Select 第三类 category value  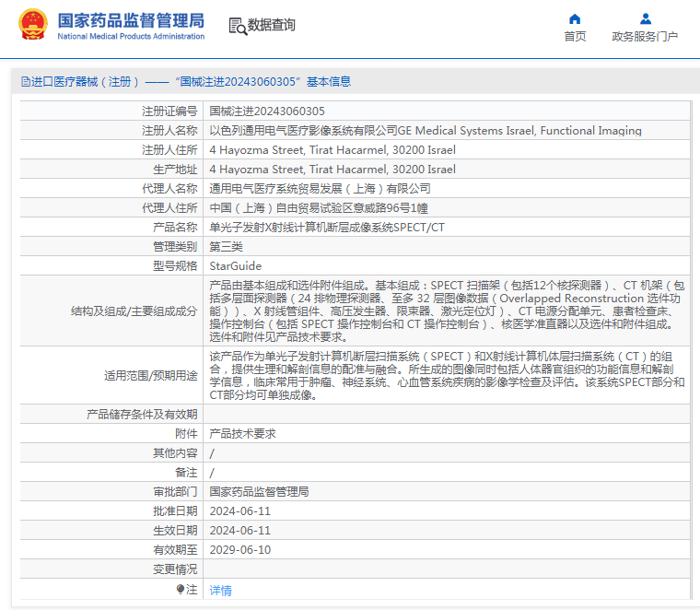point(226,247)
